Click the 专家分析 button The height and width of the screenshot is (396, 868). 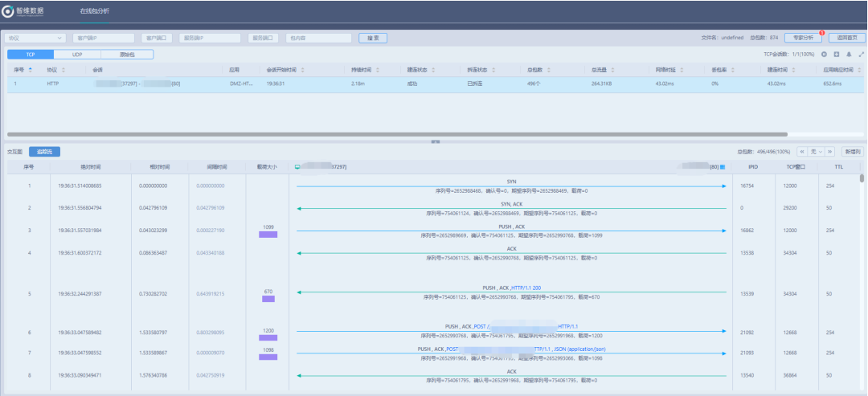(x=803, y=38)
